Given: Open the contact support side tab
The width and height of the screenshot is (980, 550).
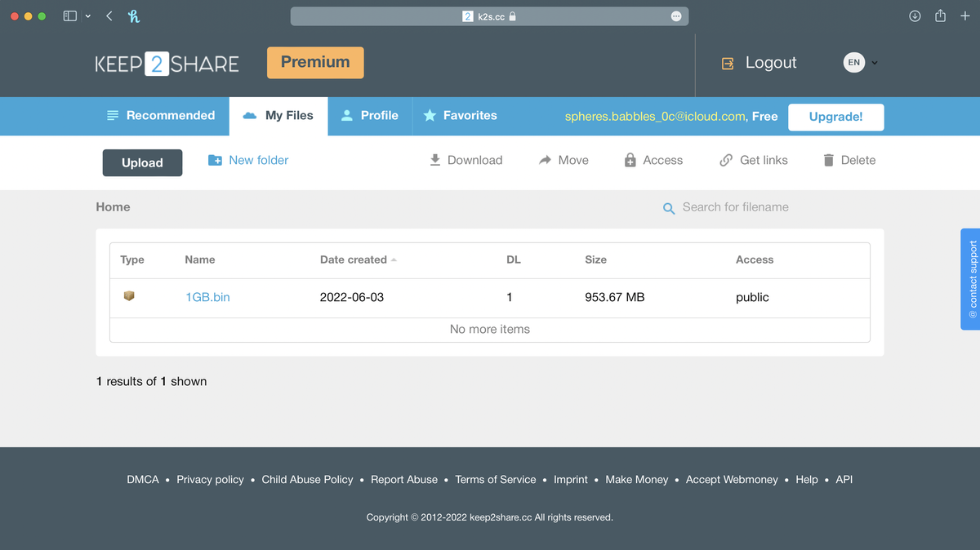Looking at the screenshot, I should coord(970,279).
